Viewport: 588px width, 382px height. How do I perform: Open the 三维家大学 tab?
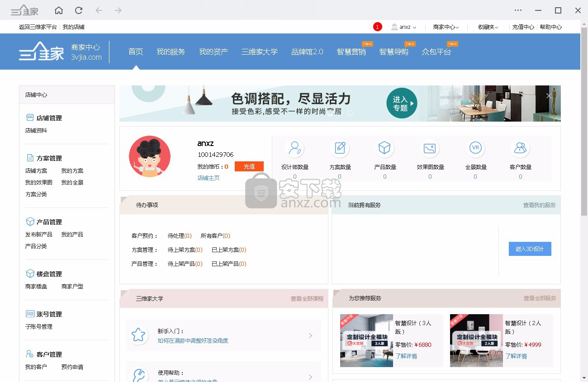260,52
